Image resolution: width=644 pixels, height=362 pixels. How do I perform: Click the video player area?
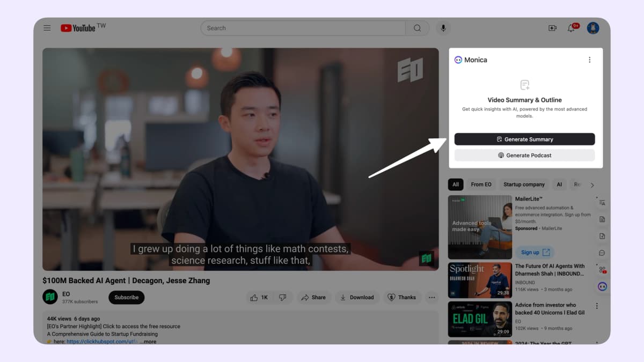click(x=240, y=159)
